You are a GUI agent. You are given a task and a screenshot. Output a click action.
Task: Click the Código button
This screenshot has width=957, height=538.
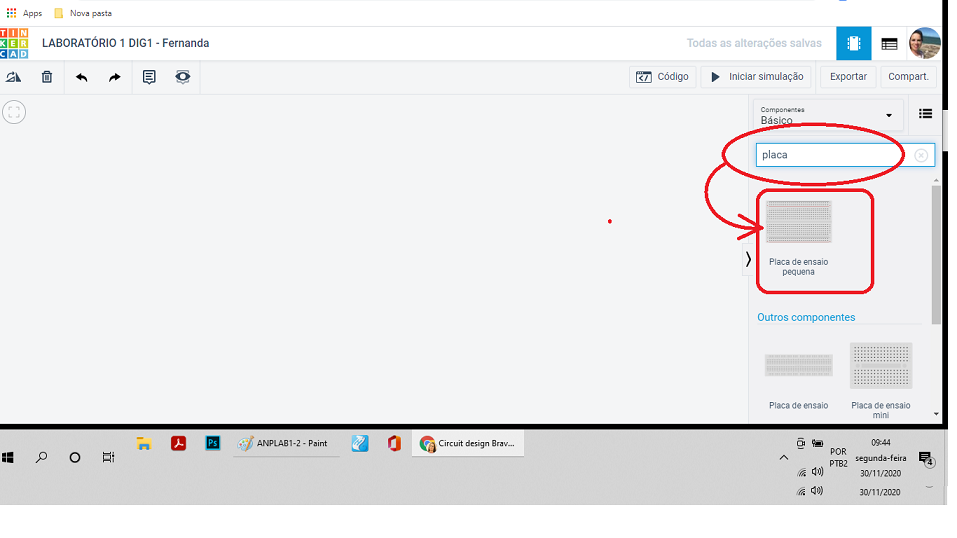point(662,77)
